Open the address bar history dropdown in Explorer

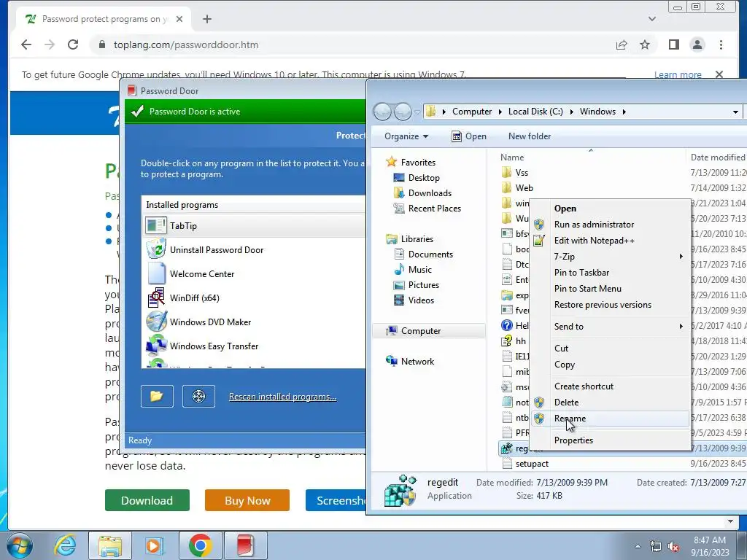pos(735,112)
